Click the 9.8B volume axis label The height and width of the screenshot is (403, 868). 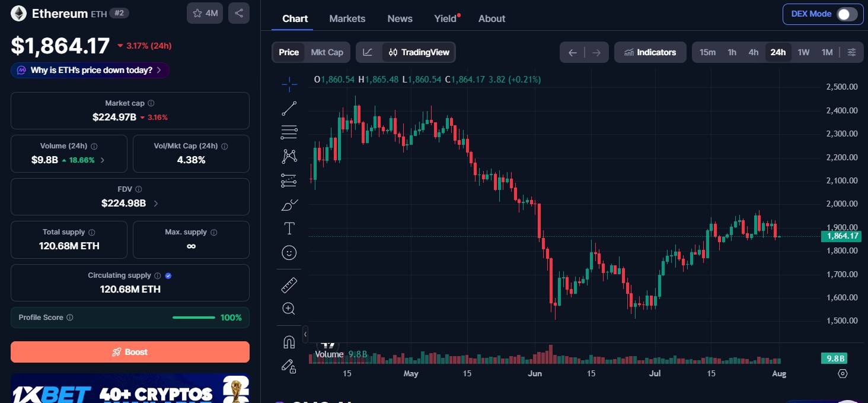(x=834, y=358)
